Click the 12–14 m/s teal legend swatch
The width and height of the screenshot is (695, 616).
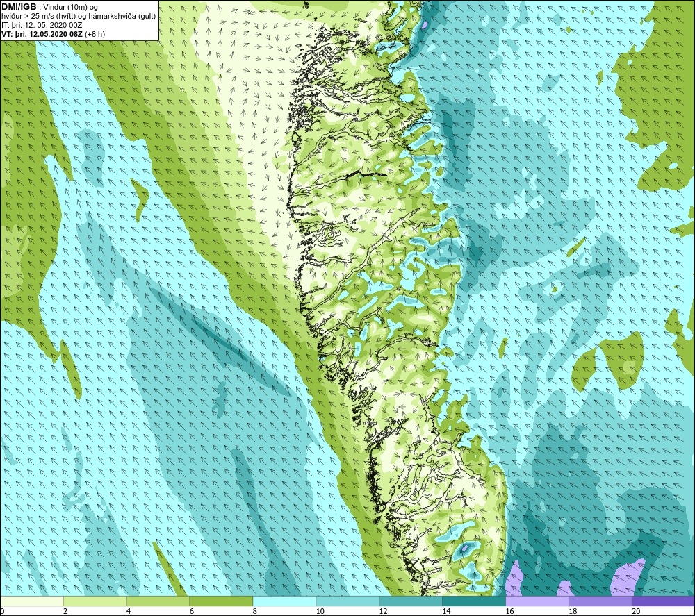coord(411,601)
